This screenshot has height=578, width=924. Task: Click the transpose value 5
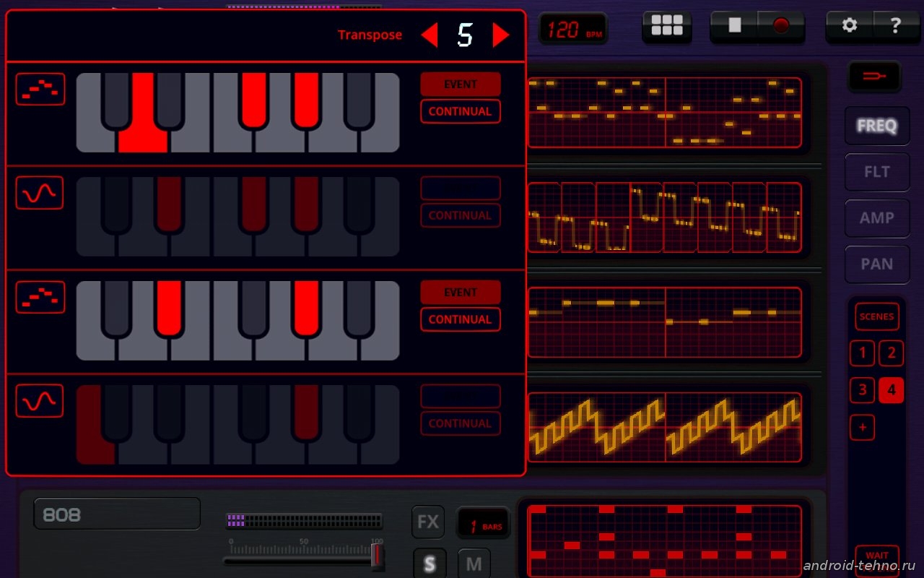[465, 35]
